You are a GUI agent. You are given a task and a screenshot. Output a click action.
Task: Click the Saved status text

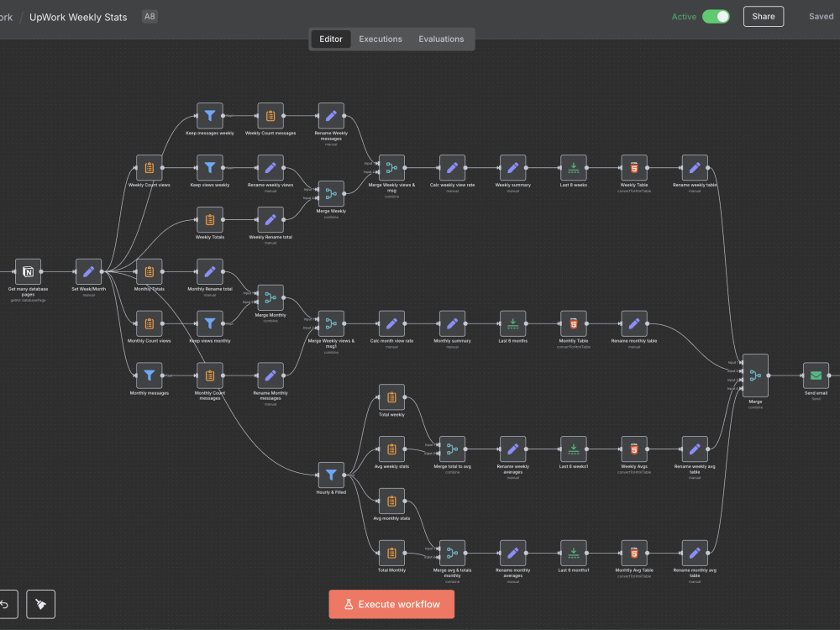[x=822, y=17]
